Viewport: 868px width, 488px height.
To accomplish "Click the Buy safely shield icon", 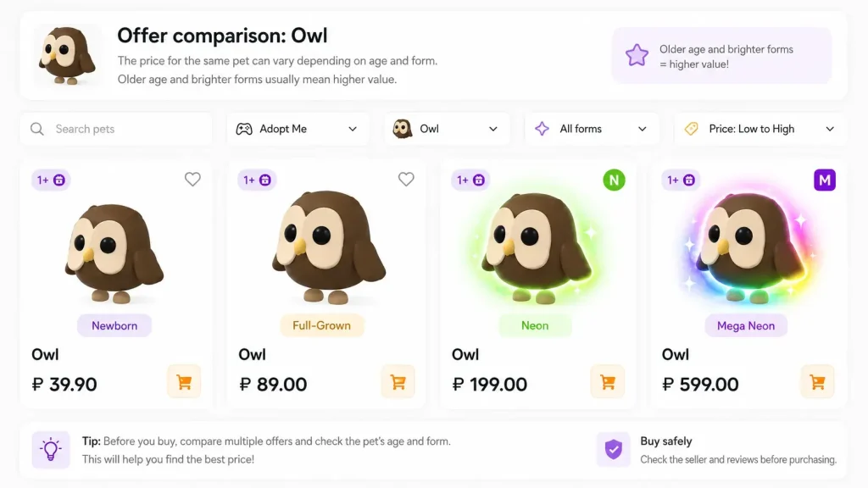I will 614,449.
